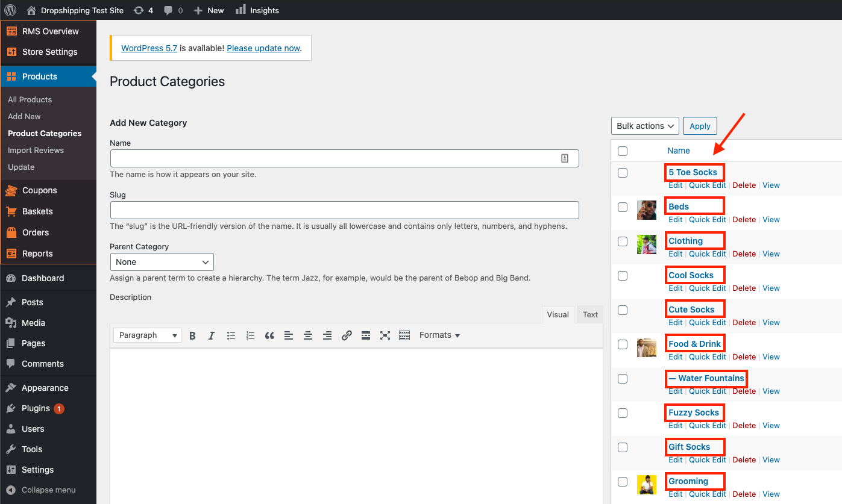
Task: Toggle italic formatting in editor
Action: [x=212, y=335]
